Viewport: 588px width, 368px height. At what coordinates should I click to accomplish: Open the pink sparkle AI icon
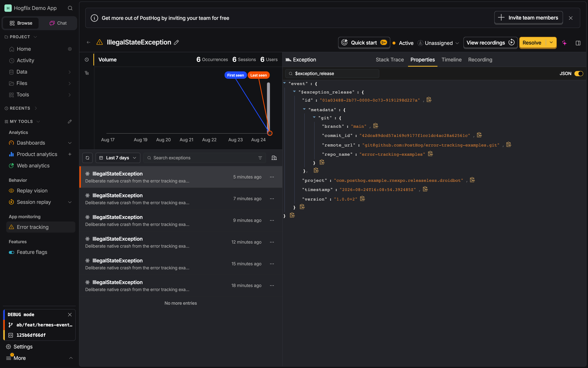pyautogui.click(x=564, y=43)
